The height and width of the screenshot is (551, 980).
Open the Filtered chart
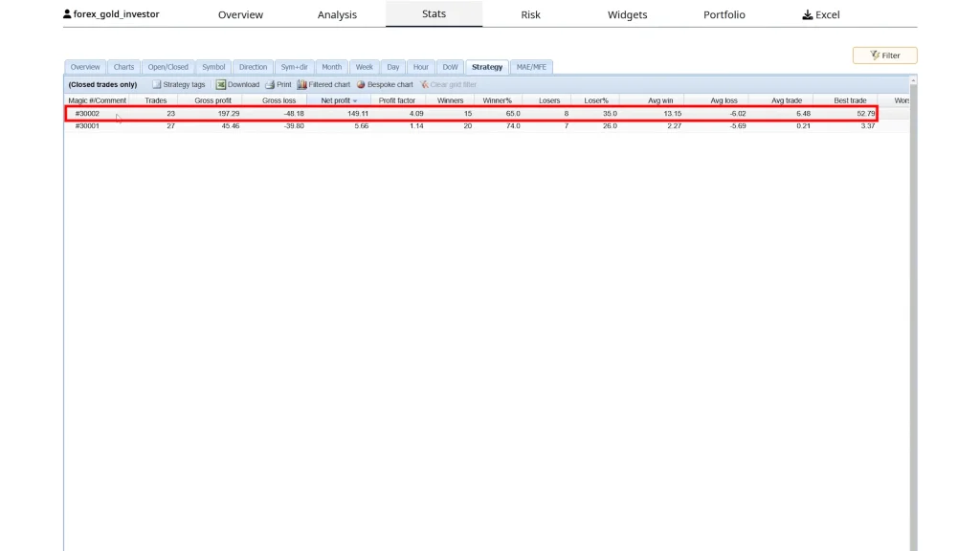point(302,84)
